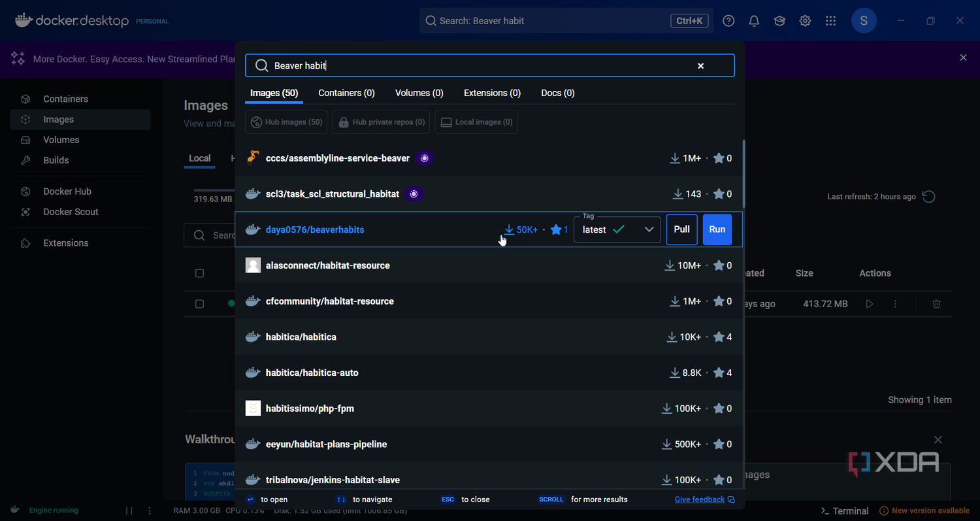Click the cccs/assemblyline-service-beaver sponsored badge
Image resolution: width=980 pixels, height=521 pixels.
(425, 158)
